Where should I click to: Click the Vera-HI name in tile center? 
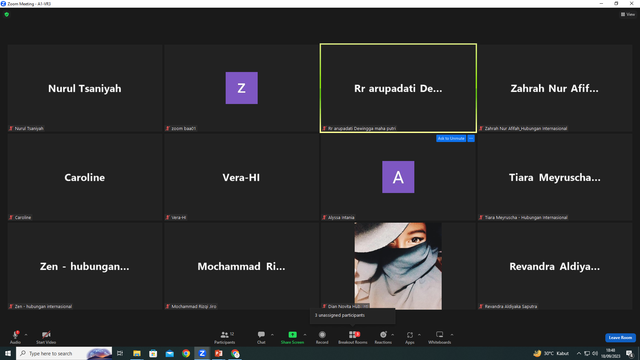coord(241,178)
